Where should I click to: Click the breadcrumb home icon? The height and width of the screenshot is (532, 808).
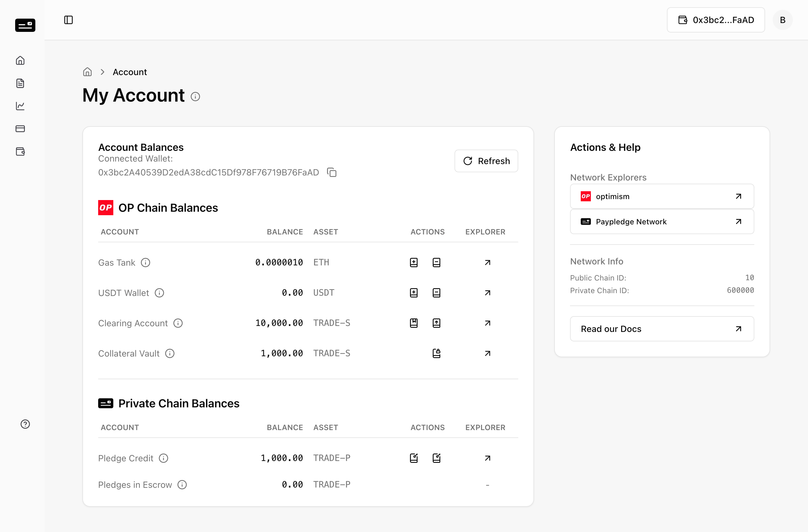[x=87, y=72]
